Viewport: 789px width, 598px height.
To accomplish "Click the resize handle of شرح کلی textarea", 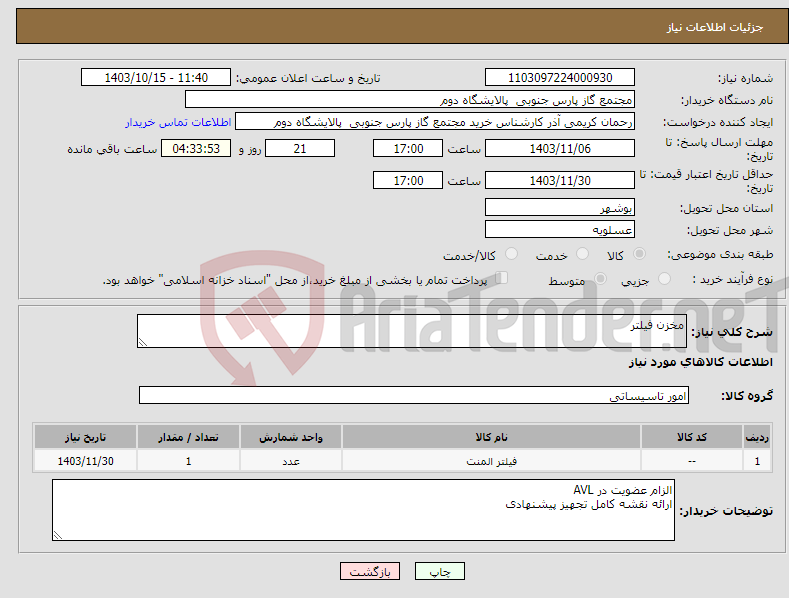I will pos(143,342).
